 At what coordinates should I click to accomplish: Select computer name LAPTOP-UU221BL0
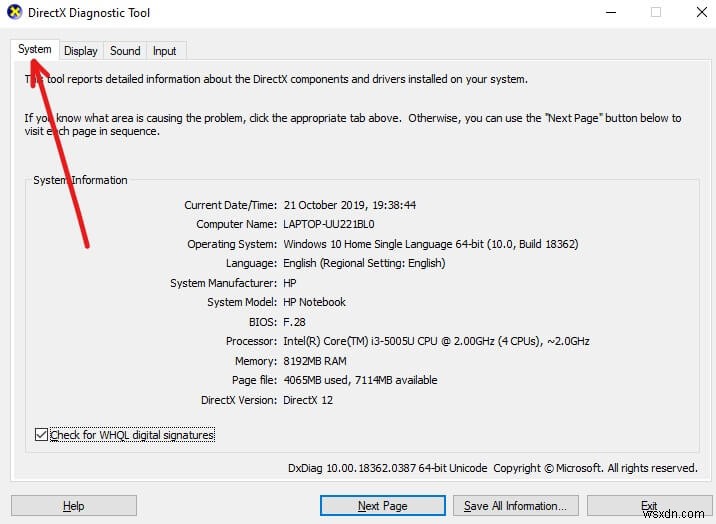329,224
